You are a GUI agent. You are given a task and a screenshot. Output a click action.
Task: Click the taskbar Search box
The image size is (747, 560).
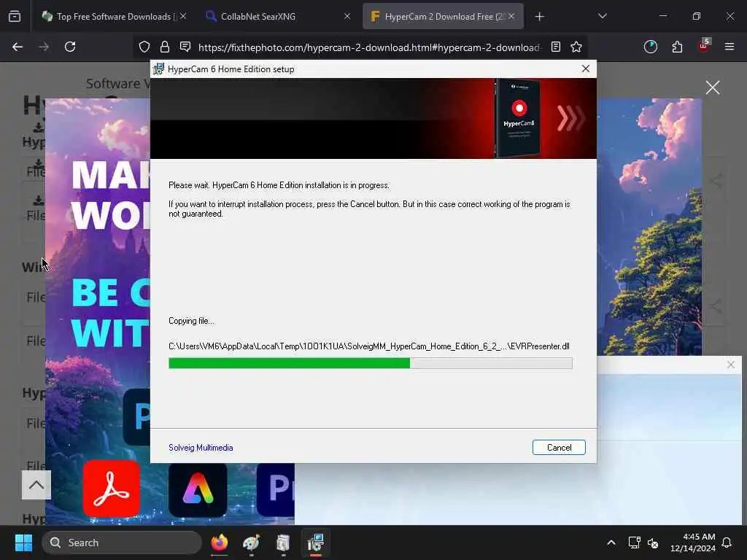coord(122,542)
